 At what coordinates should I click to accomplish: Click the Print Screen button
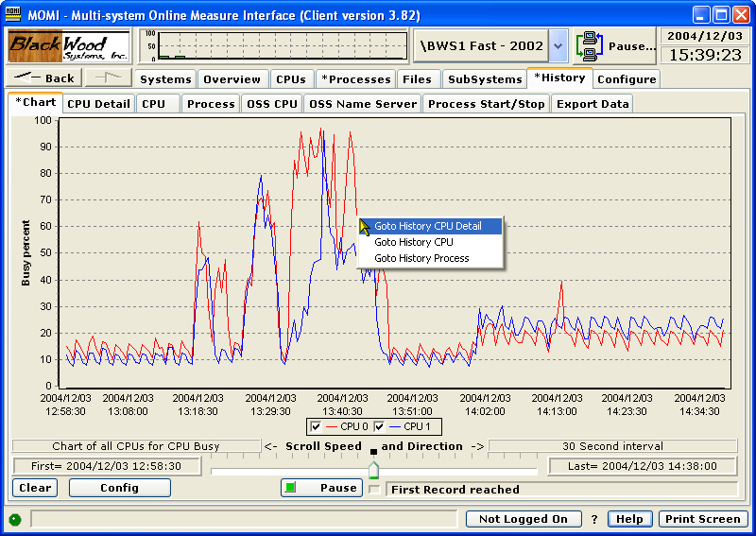click(702, 519)
